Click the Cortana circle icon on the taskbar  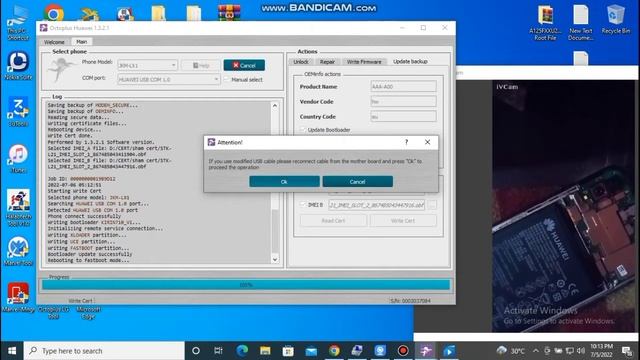[x=196, y=351]
